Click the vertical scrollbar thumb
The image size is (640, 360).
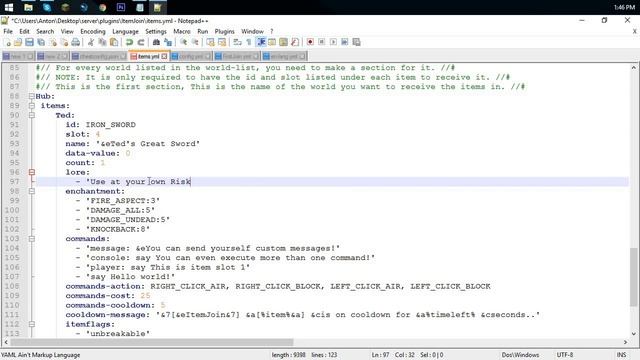tap(633, 277)
